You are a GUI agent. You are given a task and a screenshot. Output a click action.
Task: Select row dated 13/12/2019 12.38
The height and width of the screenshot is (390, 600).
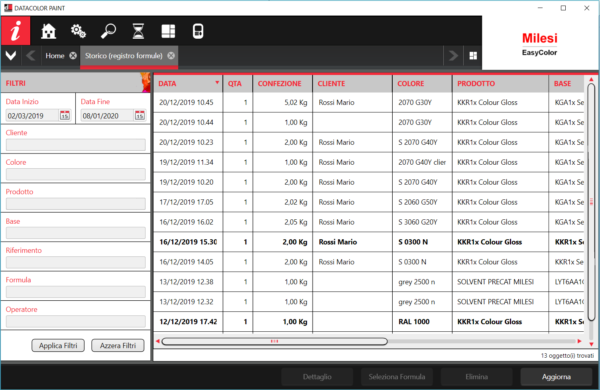(x=369, y=282)
